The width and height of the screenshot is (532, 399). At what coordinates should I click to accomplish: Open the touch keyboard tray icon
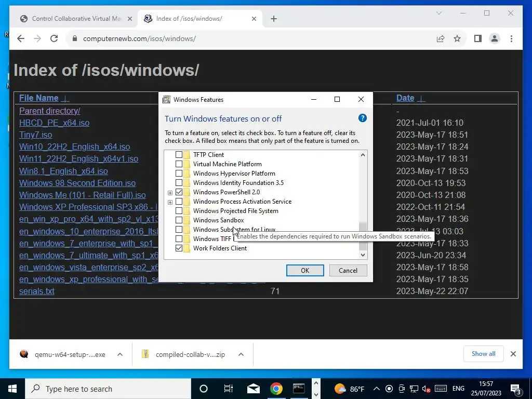pyautogui.click(x=441, y=389)
